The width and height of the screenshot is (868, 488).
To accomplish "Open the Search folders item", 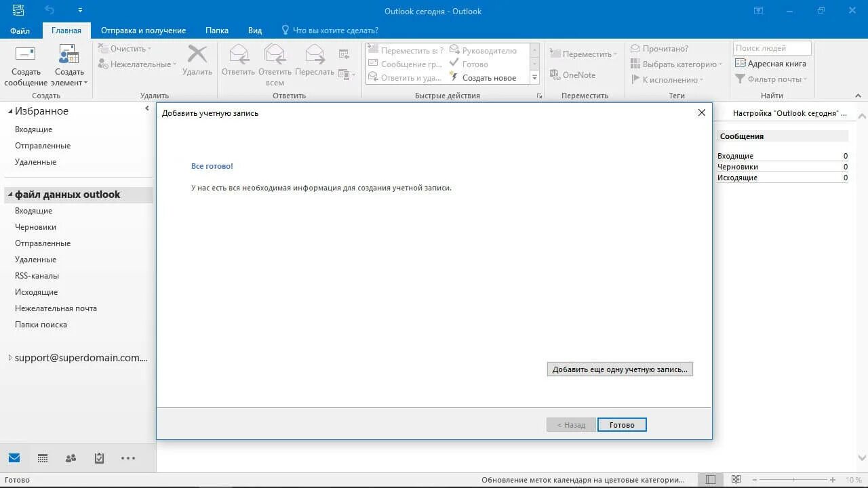I will pyautogui.click(x=41, y=325).
